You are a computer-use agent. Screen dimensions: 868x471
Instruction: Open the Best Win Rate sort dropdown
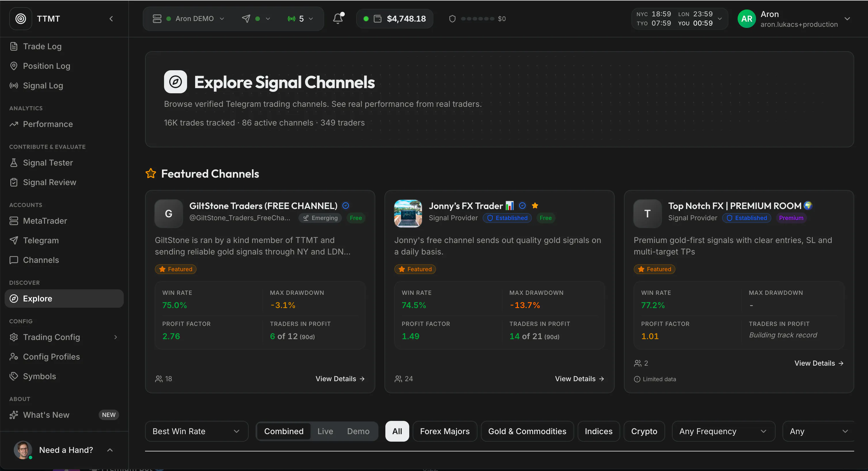point(197,431)
